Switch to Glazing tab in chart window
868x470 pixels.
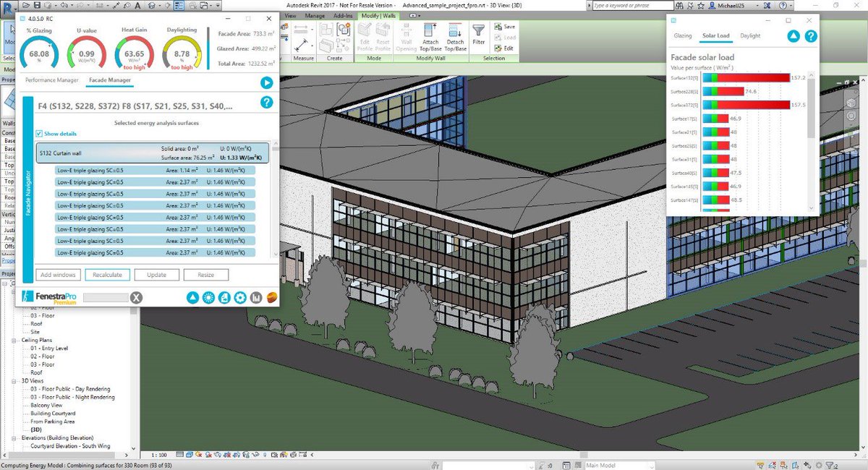(x=683, y=35)
